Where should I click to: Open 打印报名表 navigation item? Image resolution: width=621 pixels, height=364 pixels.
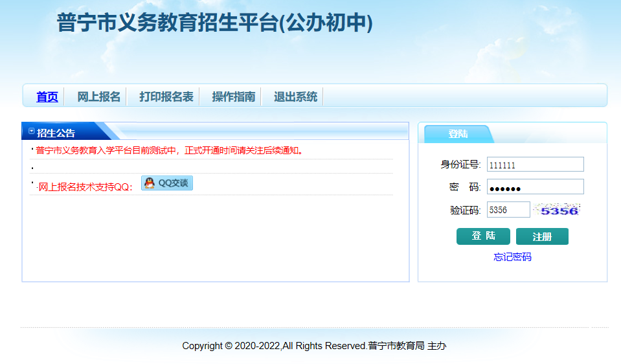[166, 97]
